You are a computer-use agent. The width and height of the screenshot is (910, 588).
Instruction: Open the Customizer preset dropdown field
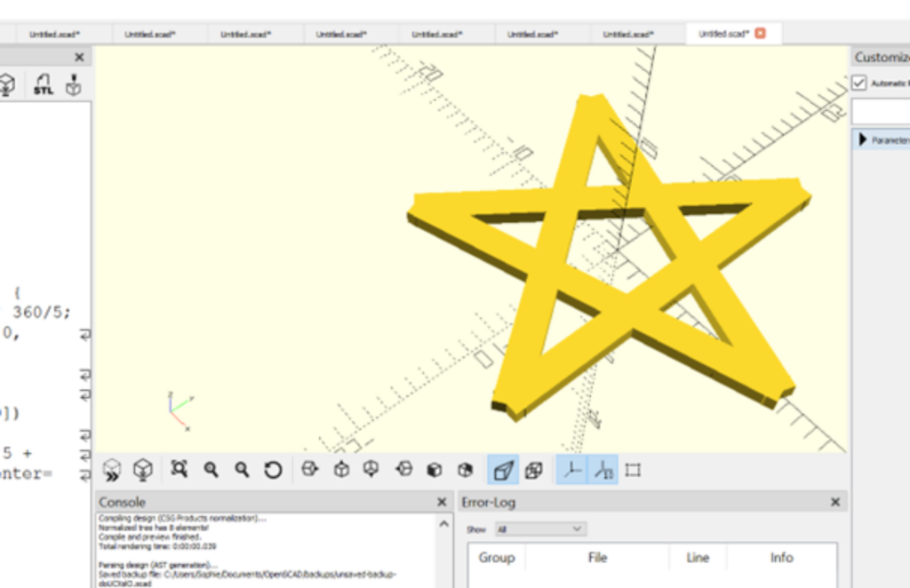tap(881, 111)
